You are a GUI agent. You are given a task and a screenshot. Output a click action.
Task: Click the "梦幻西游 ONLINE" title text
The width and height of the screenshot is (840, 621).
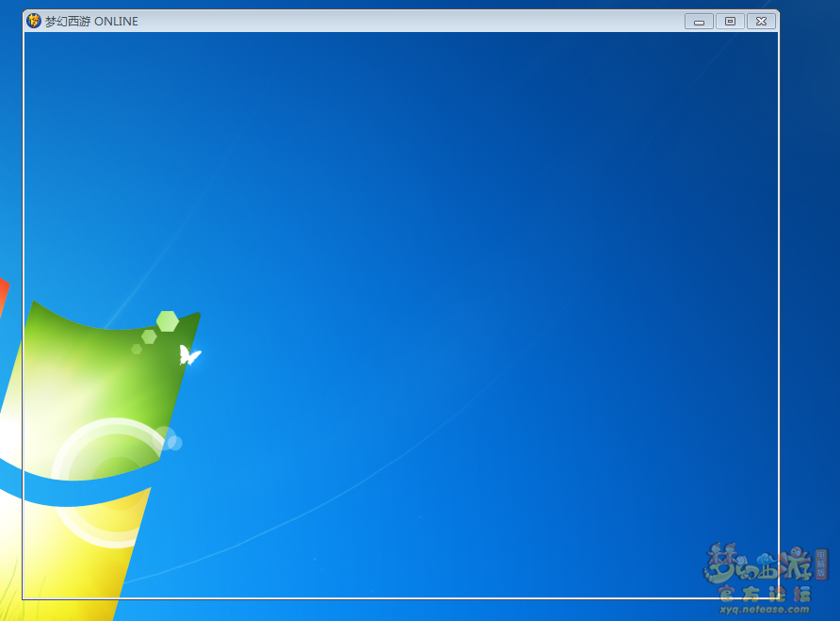coord(91,22)
